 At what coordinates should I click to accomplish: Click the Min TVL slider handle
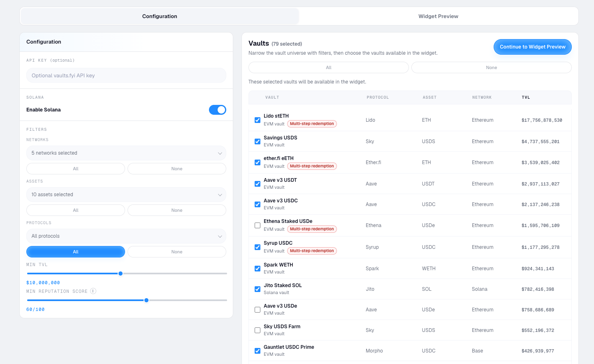coord(121,274)
